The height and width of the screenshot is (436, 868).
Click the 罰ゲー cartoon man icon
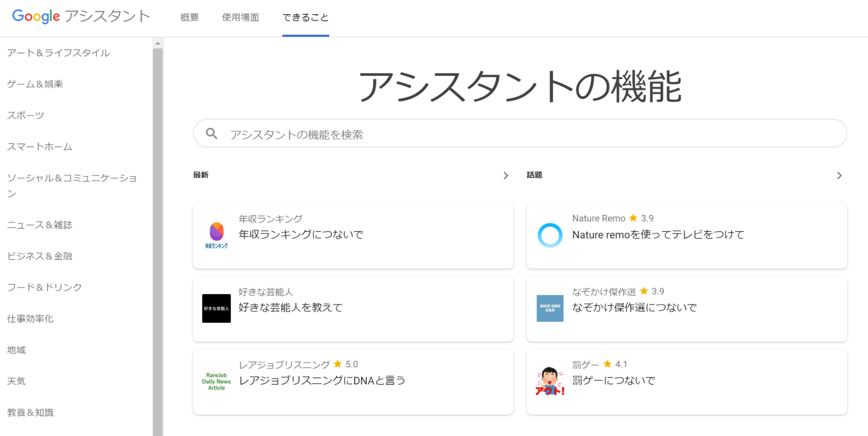tap(550, 381)
